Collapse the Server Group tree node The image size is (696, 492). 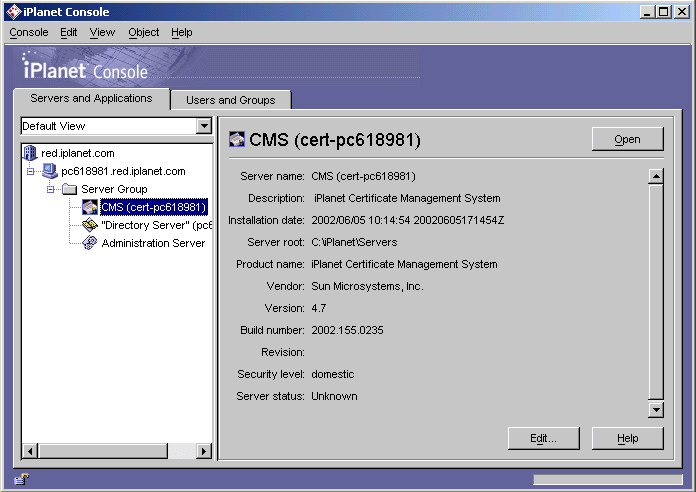(x=50, y=190)
